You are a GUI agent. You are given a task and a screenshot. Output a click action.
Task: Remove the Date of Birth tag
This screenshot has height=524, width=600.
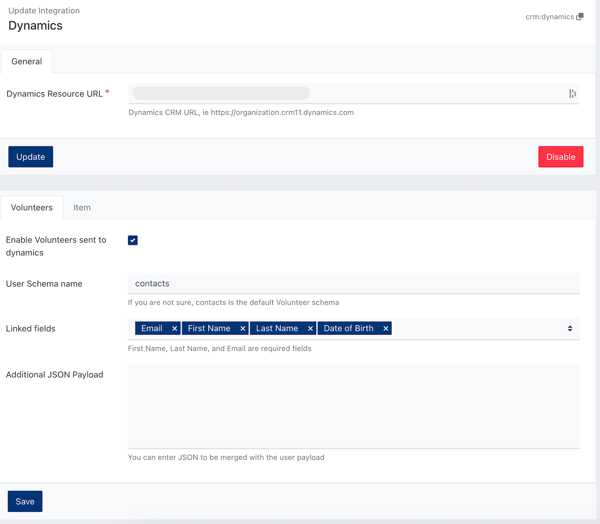pos(386,328)
